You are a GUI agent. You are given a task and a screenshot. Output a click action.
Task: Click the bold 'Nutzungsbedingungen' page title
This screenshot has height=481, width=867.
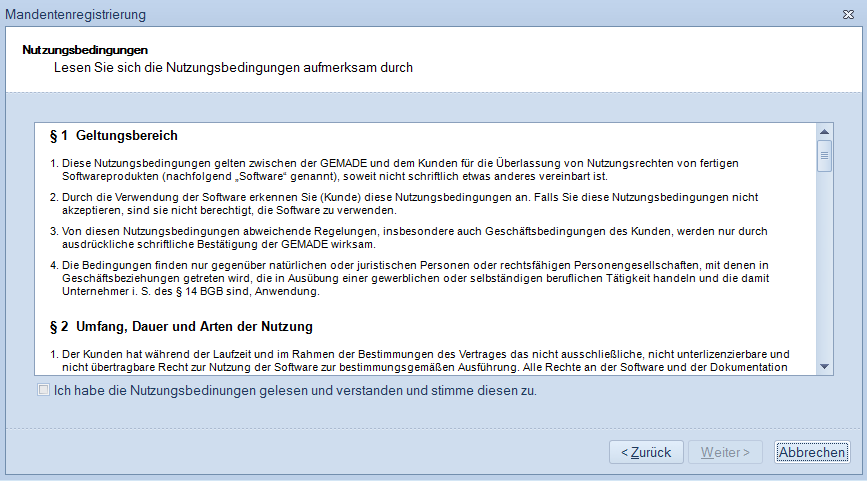[85, 49]
